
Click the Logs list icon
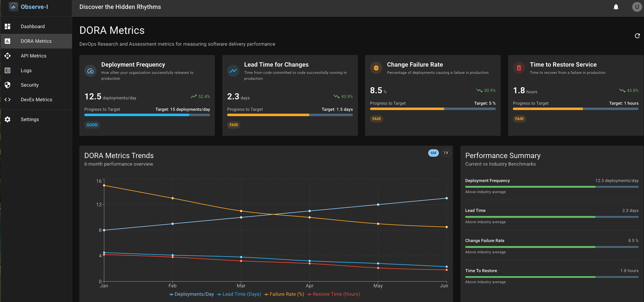point(7,70)
